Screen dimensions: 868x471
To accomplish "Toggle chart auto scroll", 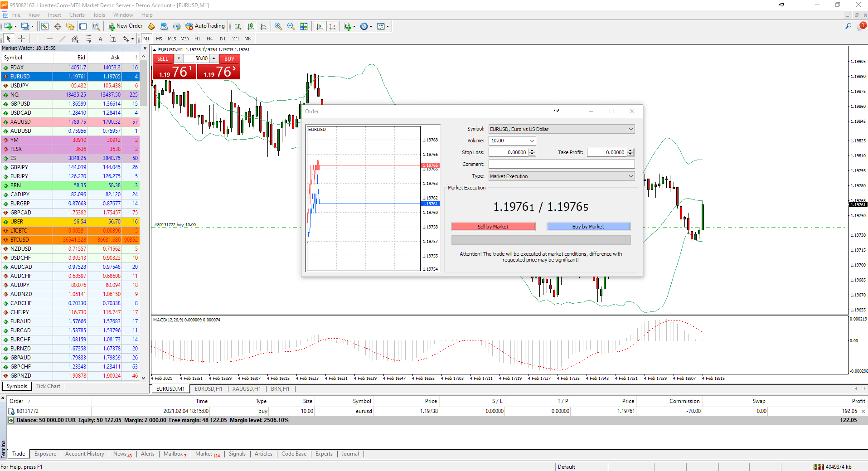I will [x=320, y=26].
